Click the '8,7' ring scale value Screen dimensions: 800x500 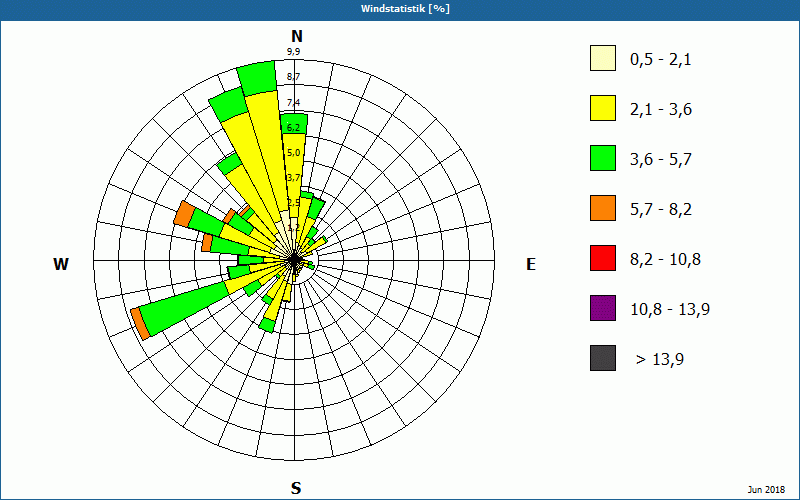pyautogui.click(x=293, y=77)
